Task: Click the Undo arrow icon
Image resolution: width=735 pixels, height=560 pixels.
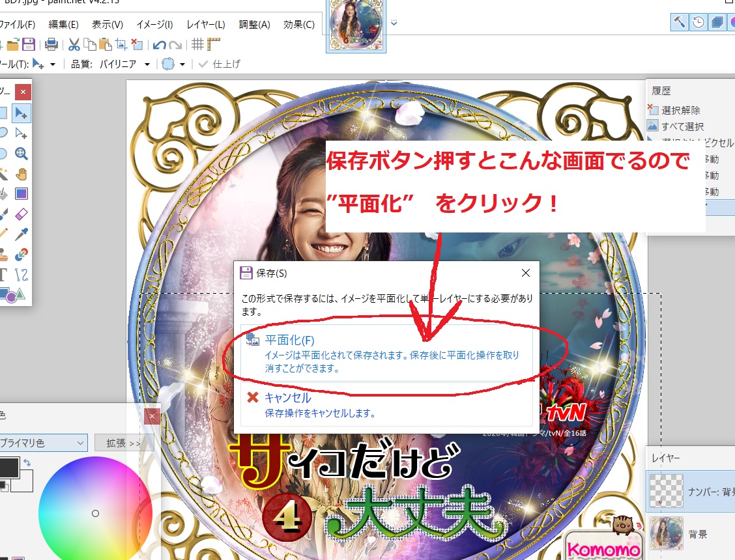Action: point(160,44)
